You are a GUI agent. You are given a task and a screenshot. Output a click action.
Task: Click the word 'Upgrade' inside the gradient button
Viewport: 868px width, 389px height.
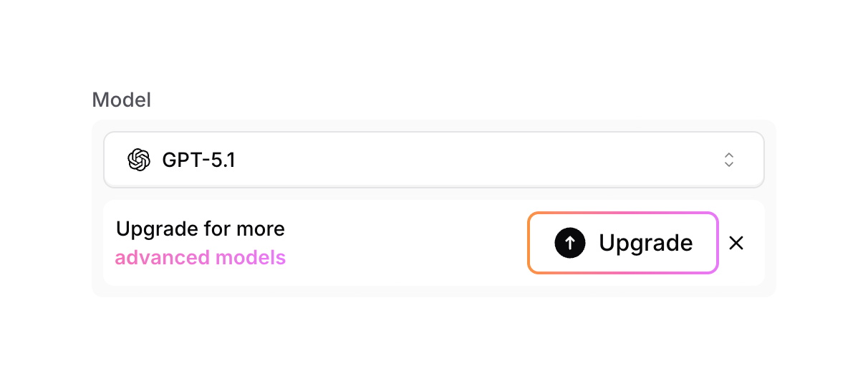(645, 244)
